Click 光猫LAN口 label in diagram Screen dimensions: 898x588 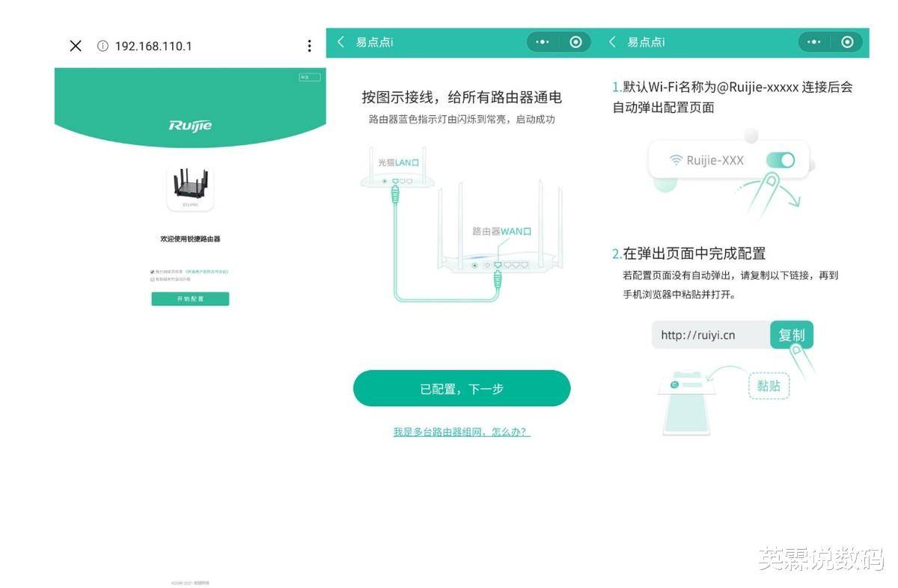click(x=398, y=162)
